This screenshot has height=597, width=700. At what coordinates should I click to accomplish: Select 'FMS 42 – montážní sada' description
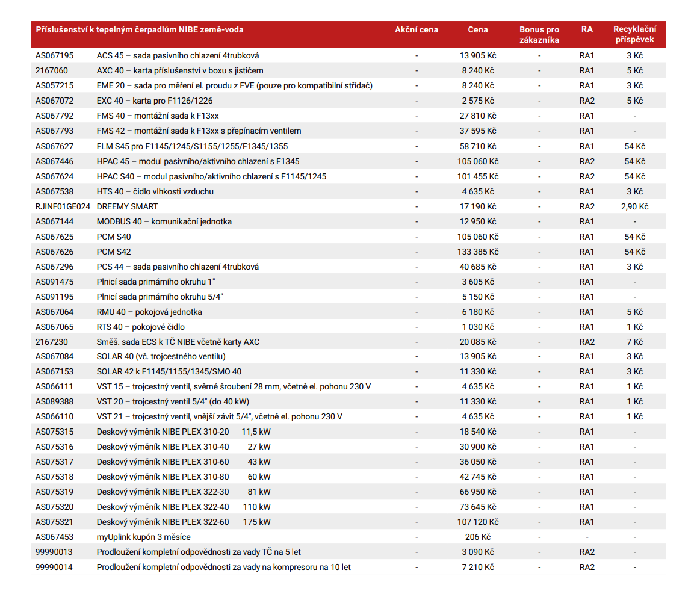199,131
